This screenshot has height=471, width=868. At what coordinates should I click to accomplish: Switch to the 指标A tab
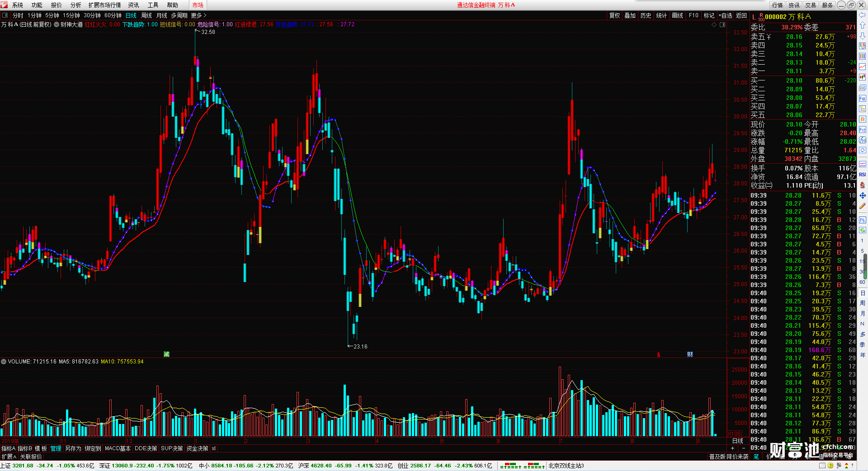pos(8,448)
